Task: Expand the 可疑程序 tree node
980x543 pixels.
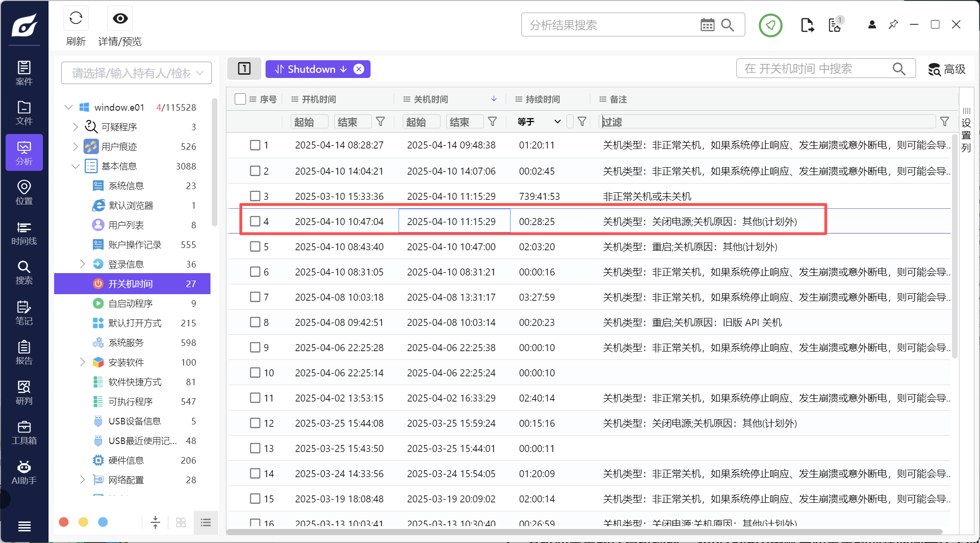Action: [x=76, y=127]
